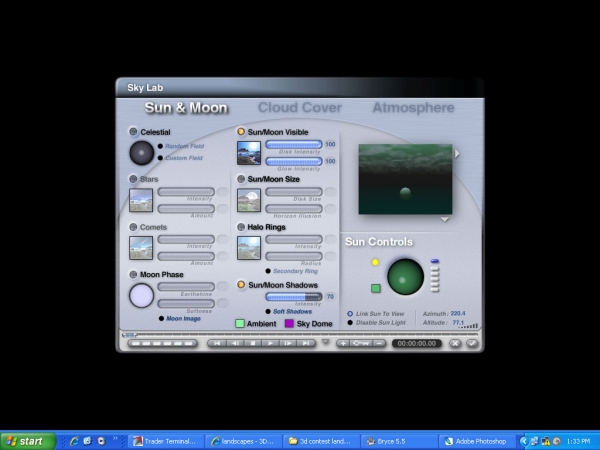Click the timecode display 00:00:00.00
Screen dimensions: 600x450
point(417,344)
